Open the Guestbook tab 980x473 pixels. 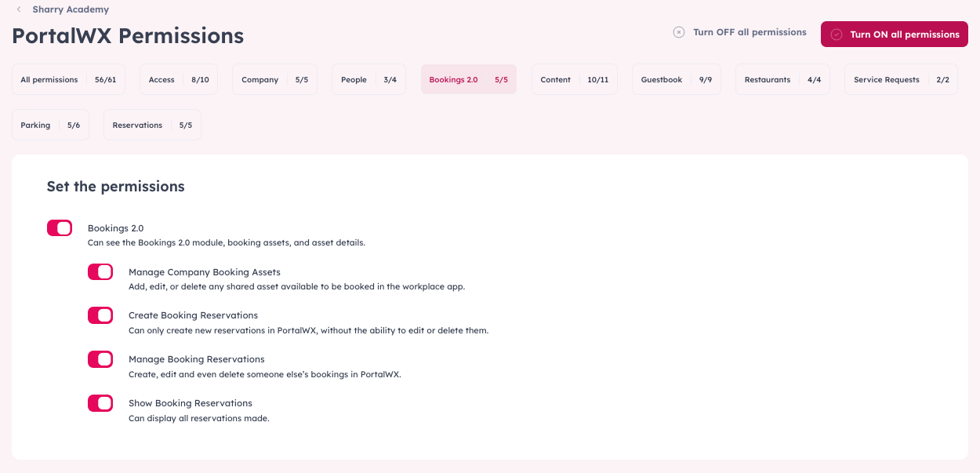coord(677,79)
